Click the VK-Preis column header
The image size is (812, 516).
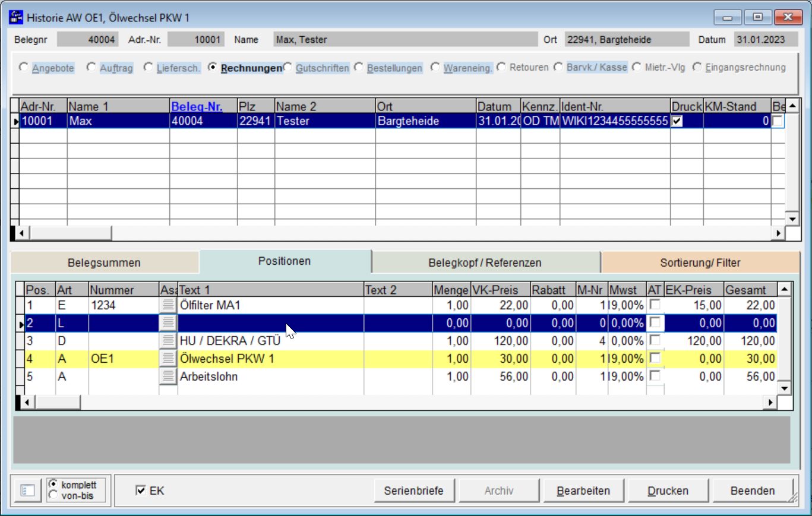[500, 290]
